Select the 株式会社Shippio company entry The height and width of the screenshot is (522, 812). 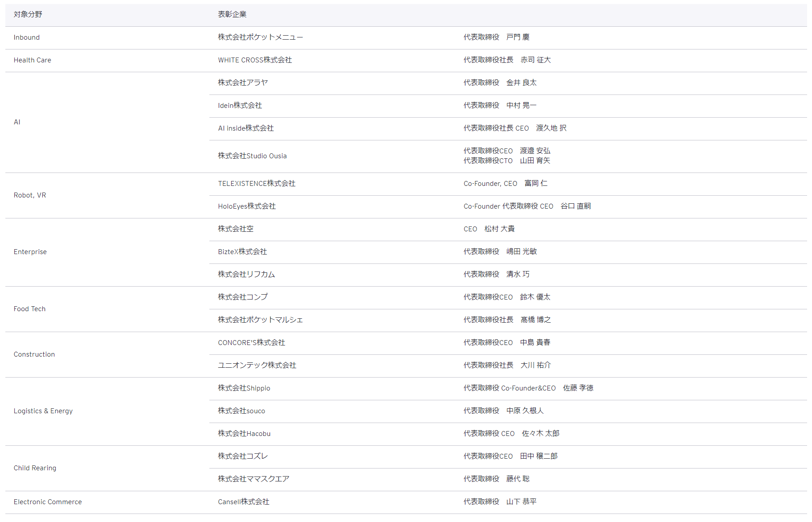pyautogui.click(x=244, y=388)
